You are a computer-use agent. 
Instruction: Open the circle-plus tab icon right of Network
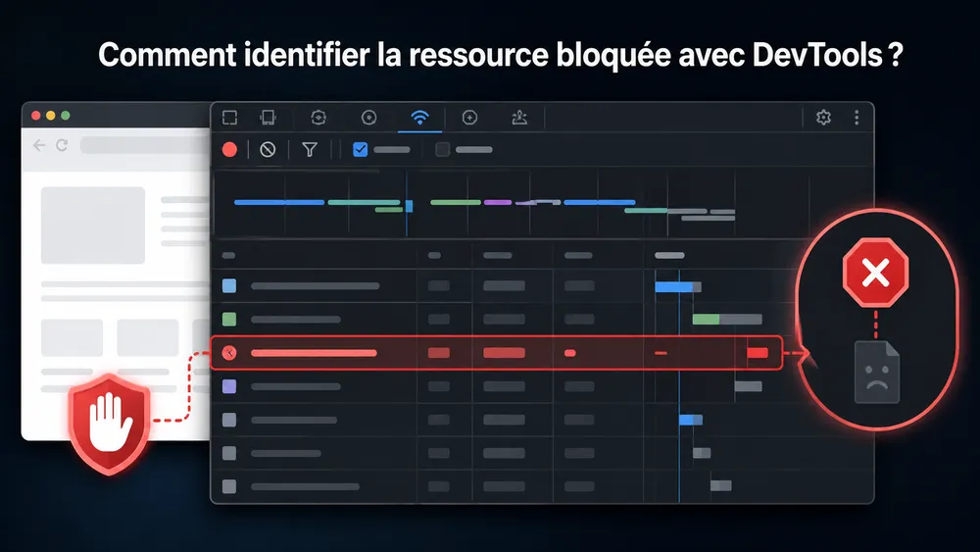(x=469, y=118)
